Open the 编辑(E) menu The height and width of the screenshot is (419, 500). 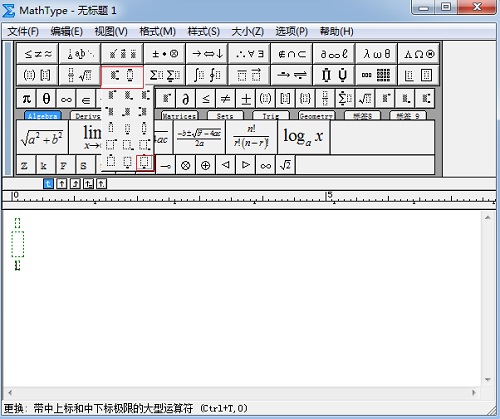[x=66, y=32]
